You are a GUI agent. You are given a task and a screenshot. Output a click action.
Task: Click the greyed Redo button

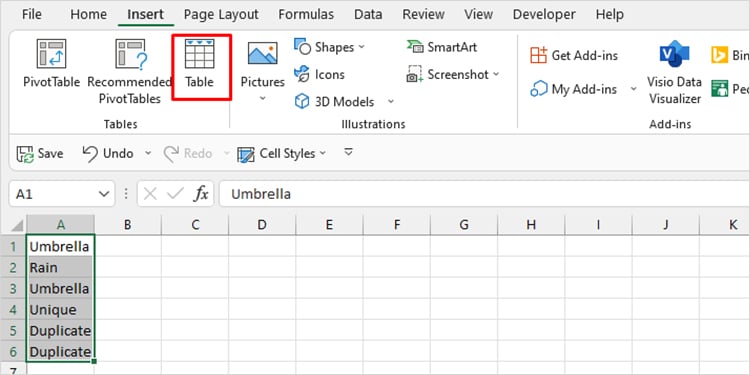pyautogui.click(x=188, y=154)
